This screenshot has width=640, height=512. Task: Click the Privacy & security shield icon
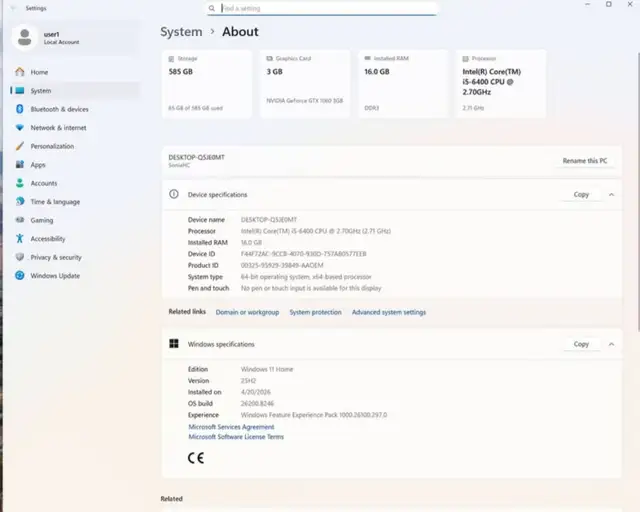20,257
